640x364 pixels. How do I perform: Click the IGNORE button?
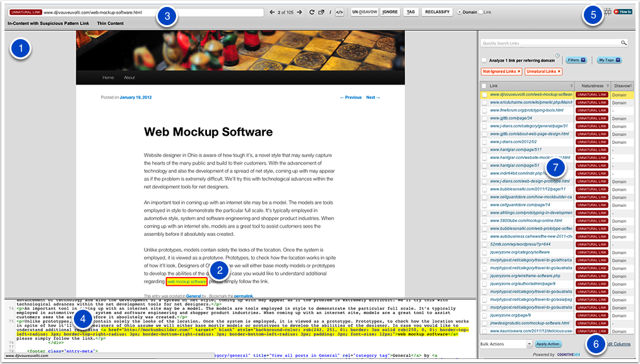[390, 12]
